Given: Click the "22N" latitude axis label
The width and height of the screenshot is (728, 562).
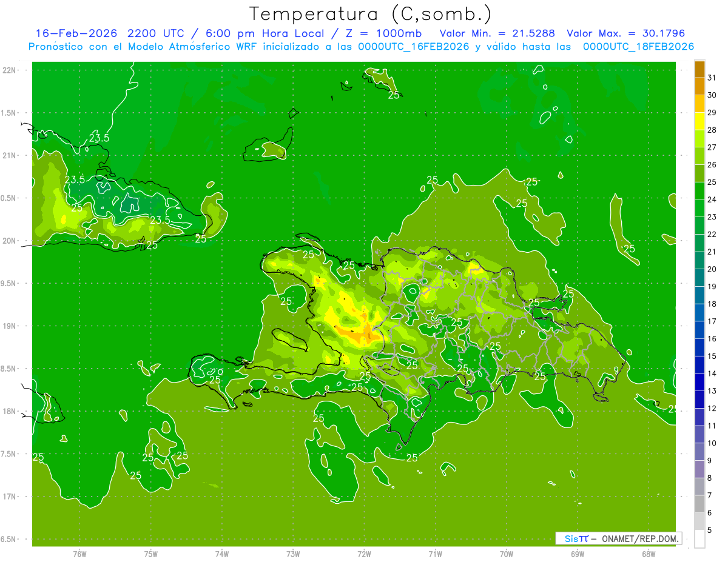Looking at the screenshot, I should click(10, 70).
